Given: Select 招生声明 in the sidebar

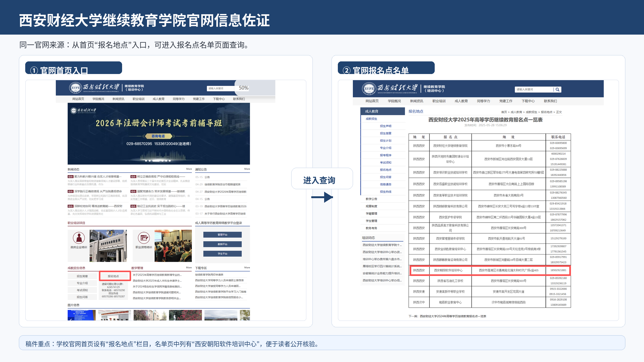Looking at the screenshot, I should [x=386, y=126].
